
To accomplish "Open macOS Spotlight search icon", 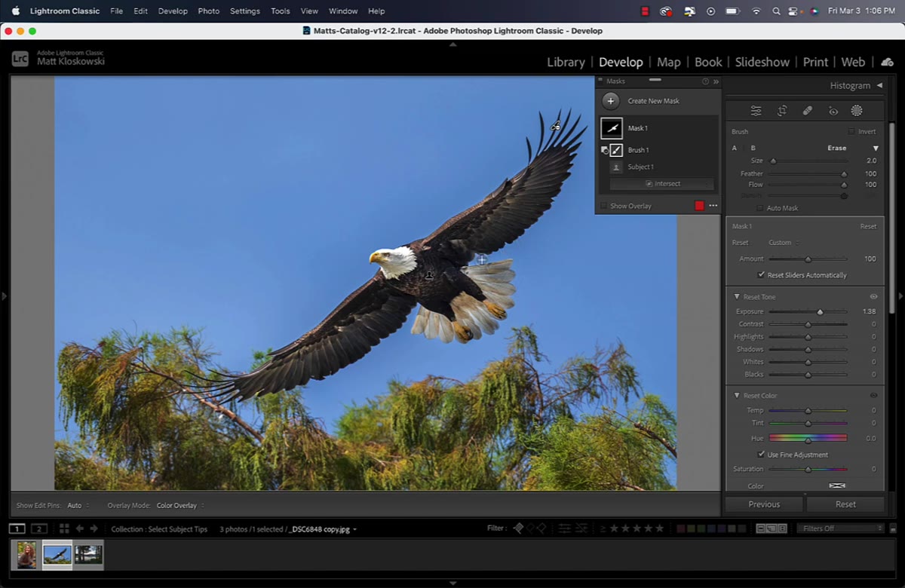I will 777,11.
